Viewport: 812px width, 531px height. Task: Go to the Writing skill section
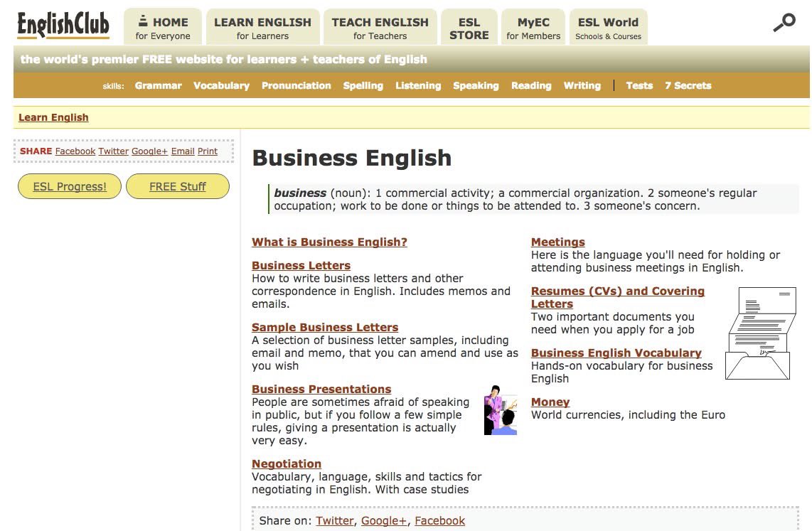click(x=582, y=85)
